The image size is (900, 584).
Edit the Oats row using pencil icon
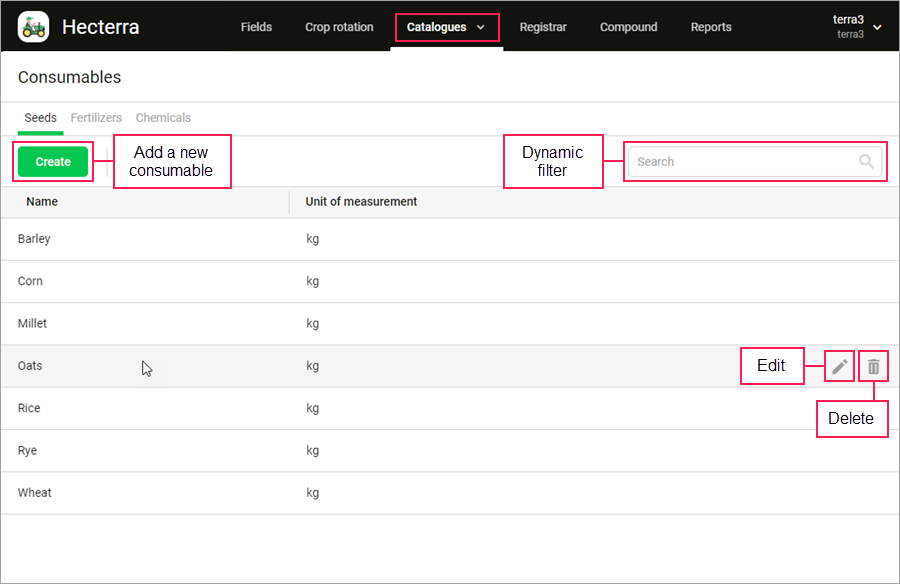[x=839, y=366]
